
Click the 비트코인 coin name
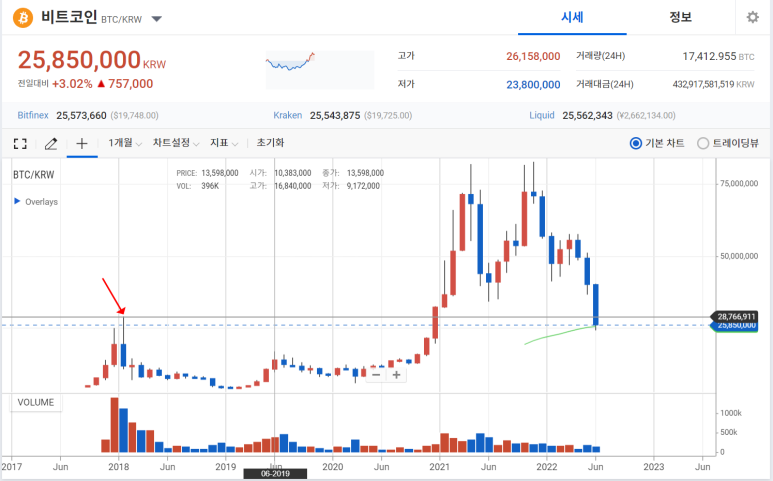(x=69, y=17)
